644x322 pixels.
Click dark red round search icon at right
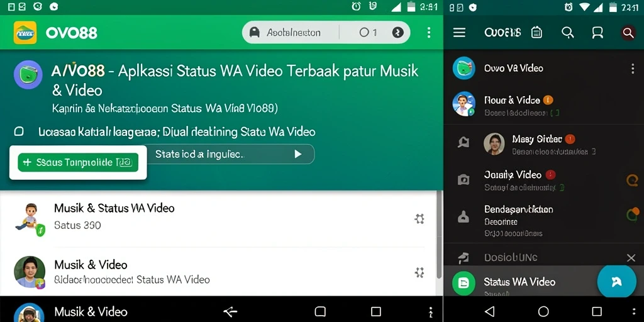pos(628,33)
